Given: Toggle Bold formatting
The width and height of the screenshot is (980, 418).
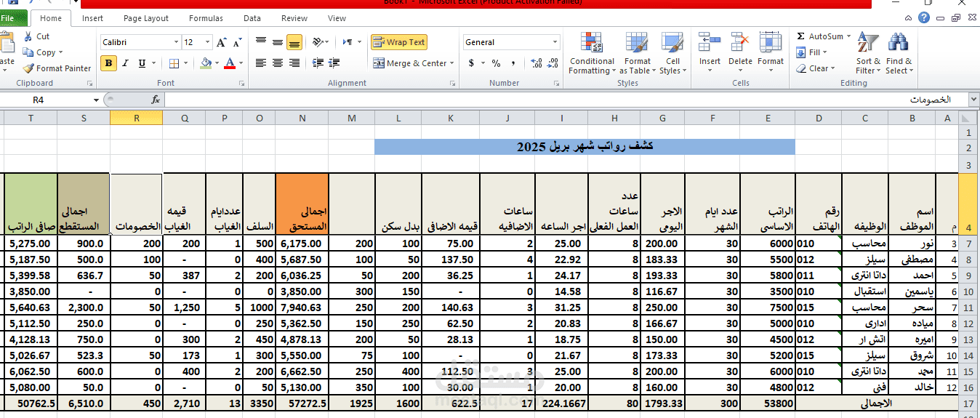Looking at the screenshot, I should pos(108,63).
